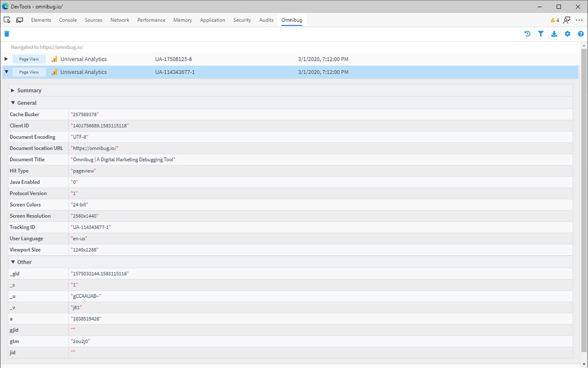Expand the UA-17508125-8 request row

click(x=6, y=59)
